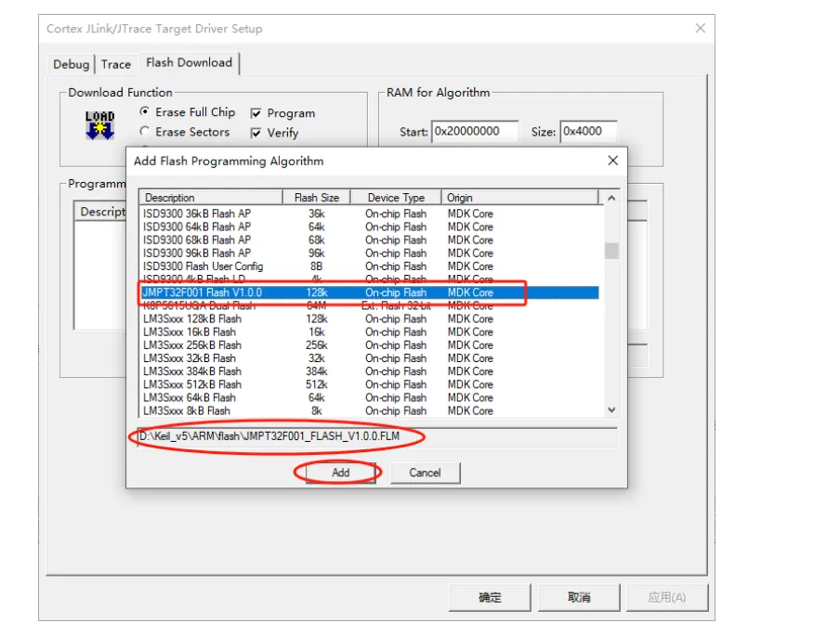Select LM3Sxxx 64kB Flash row
The image size is (840, 623).
tap(370, 397)
